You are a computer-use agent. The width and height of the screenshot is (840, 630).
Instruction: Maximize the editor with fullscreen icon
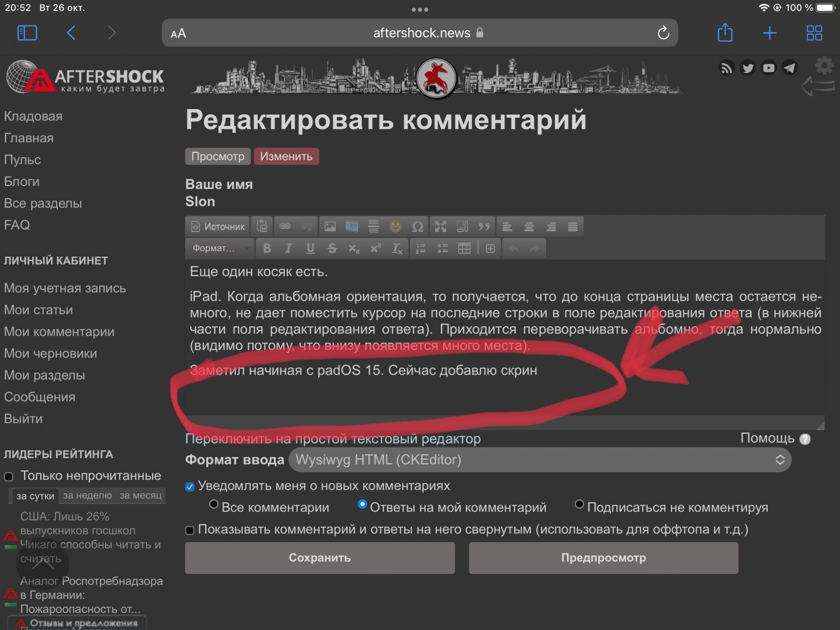point(440,227)
